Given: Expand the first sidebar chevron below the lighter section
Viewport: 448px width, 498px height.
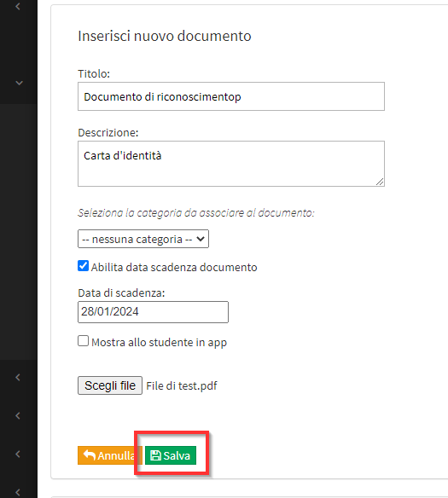Looking at the screenshot, I should [18, 377].
